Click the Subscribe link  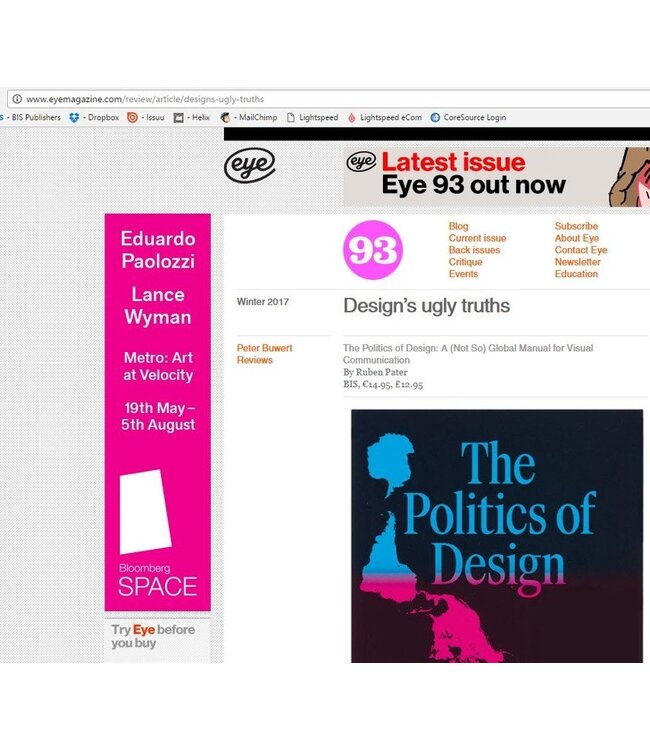tap(576, 226)
